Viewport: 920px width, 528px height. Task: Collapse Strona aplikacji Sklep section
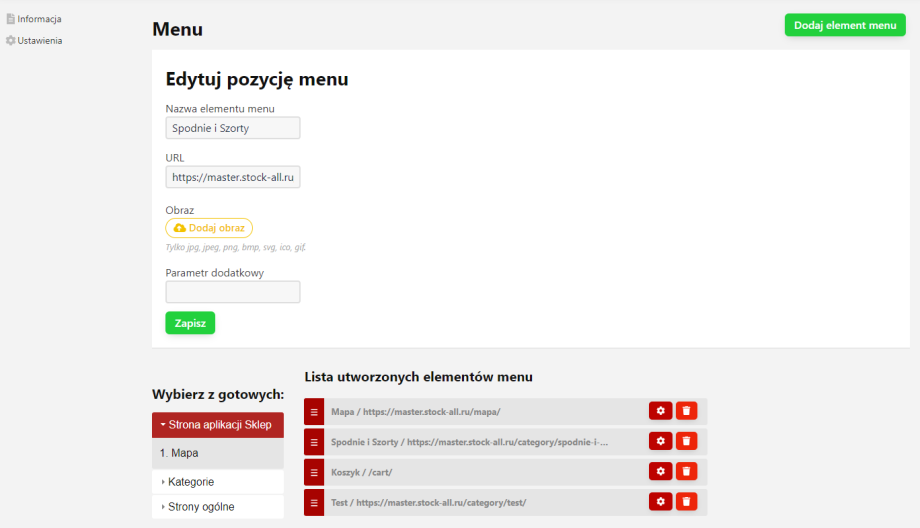point(217,424)
